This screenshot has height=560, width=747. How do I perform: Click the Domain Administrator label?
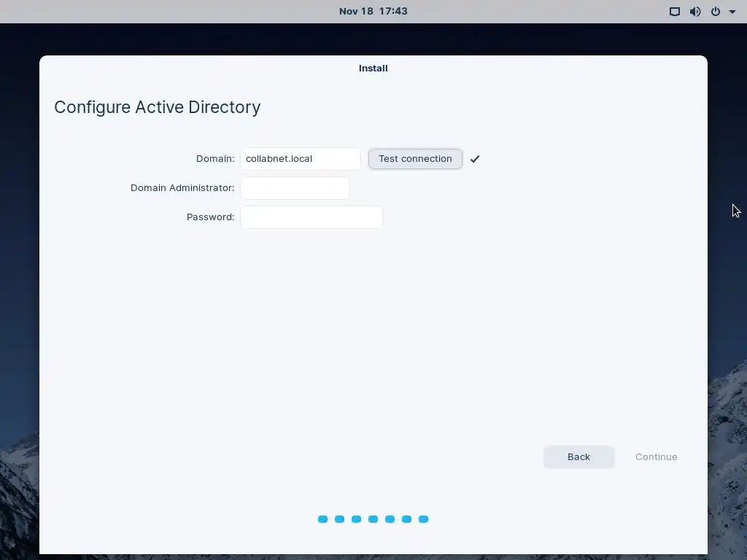pos(182,188)
